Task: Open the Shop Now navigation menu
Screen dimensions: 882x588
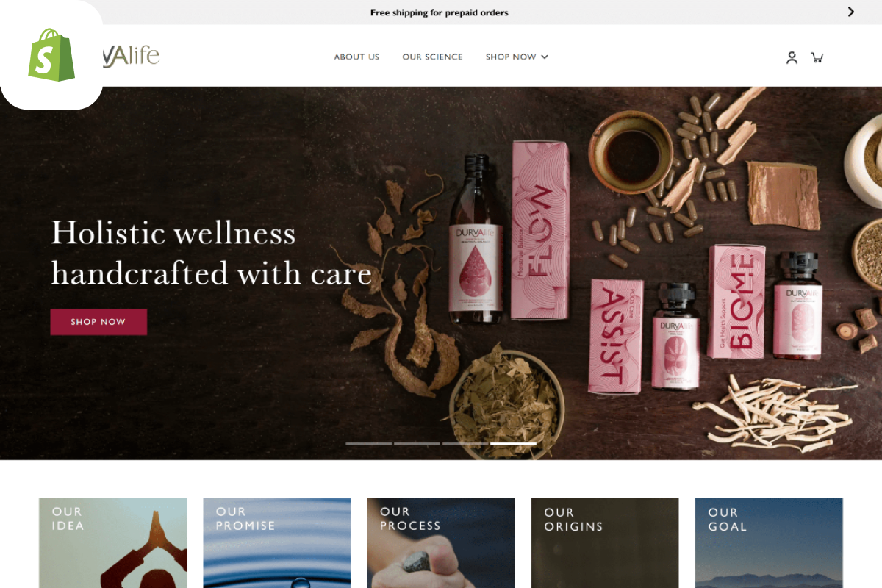Action: pos(511,57)
